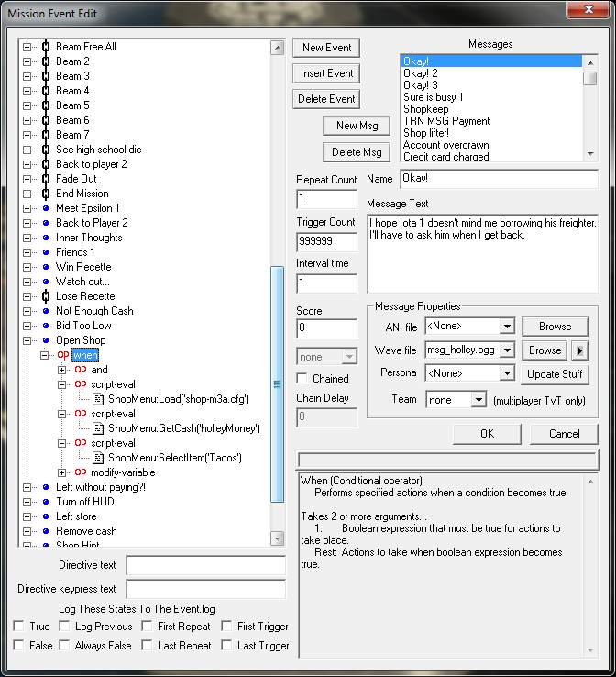Click the document icon for ShopMenu:Load entry
Screen dimensions: 616x677
point(98,399)
